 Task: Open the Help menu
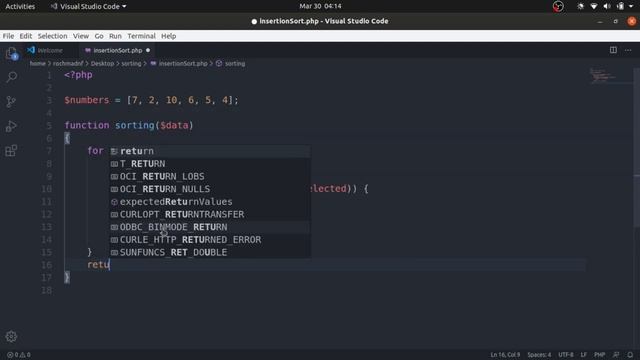point(168,36)
